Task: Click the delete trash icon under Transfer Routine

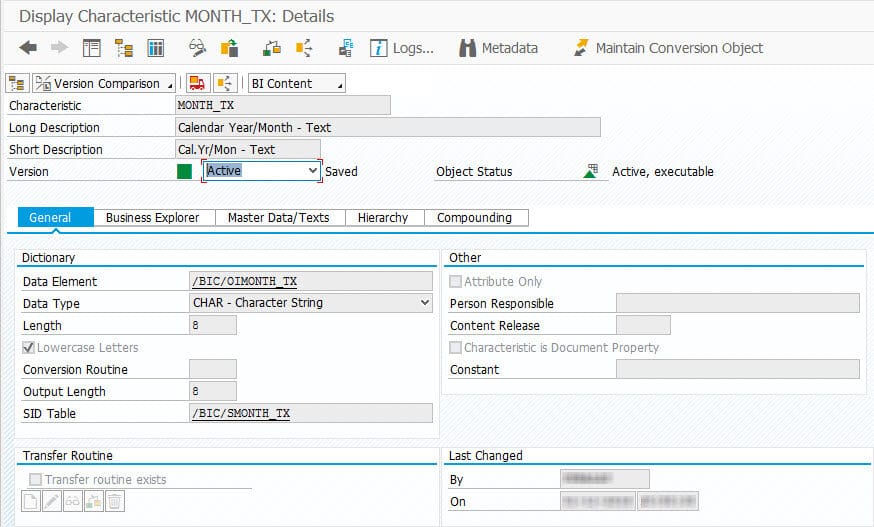Action: coord(115,503)
